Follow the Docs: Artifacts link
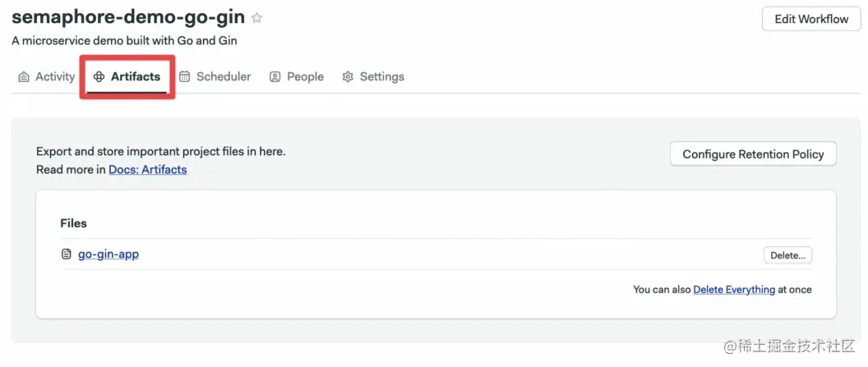868x367 pixels. 148,170
